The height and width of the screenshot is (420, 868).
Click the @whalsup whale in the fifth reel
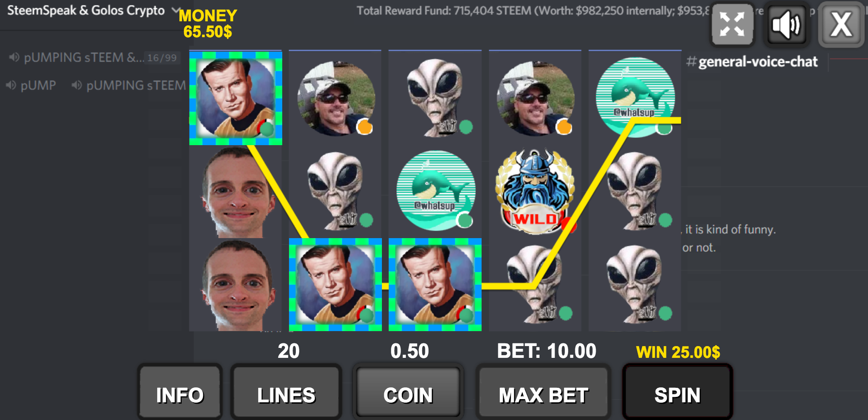click(x=635, y=97)
